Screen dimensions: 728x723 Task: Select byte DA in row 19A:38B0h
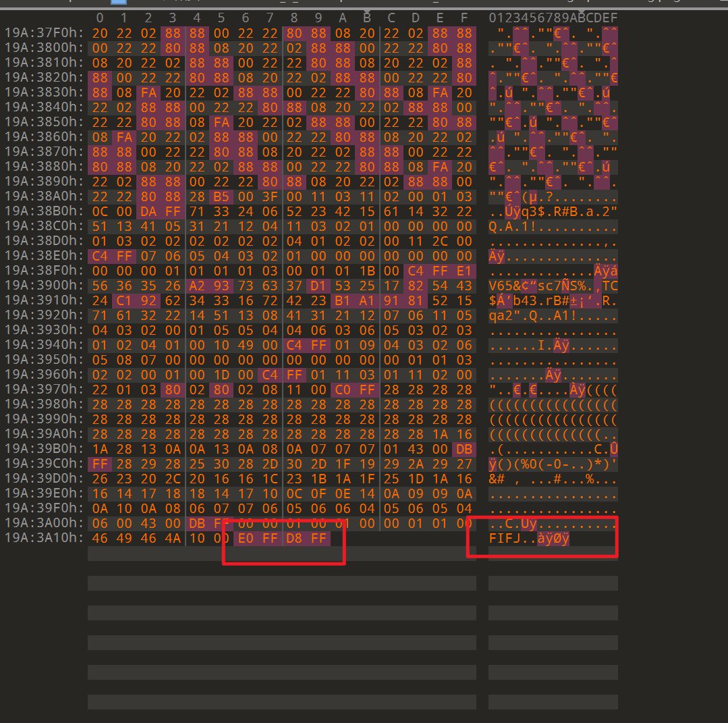(x=148, y=211)
